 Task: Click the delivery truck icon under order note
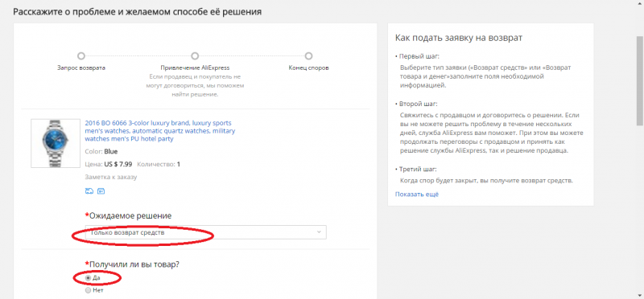point(89,191)
